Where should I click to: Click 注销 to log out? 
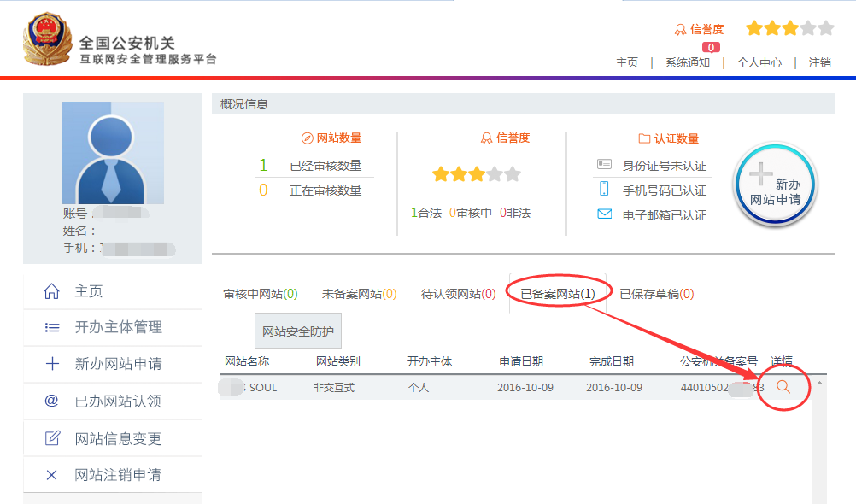click(x=819, y=62)
